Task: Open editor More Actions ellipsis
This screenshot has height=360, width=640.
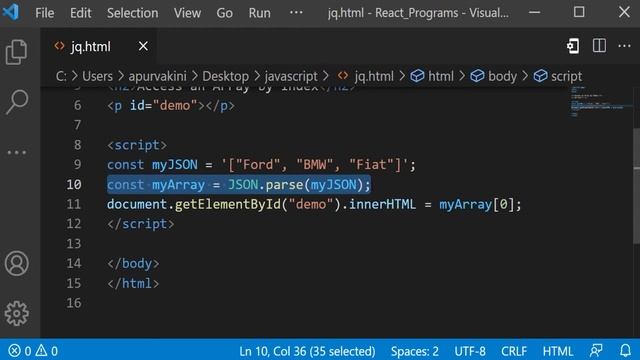Action: [624, 46]
